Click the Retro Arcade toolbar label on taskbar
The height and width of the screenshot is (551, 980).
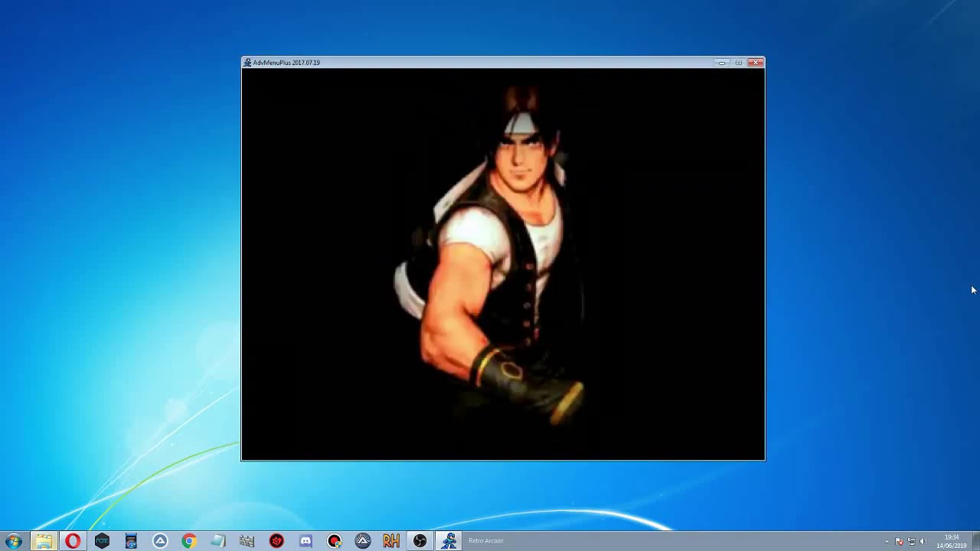pyautogui.click(x=486, y=541)
